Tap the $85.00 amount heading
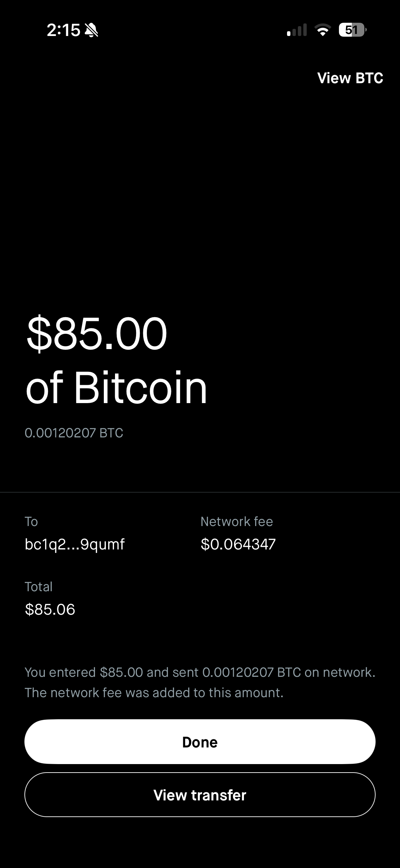The width and height of the screenshot is (400, 868). coord(97,333)
